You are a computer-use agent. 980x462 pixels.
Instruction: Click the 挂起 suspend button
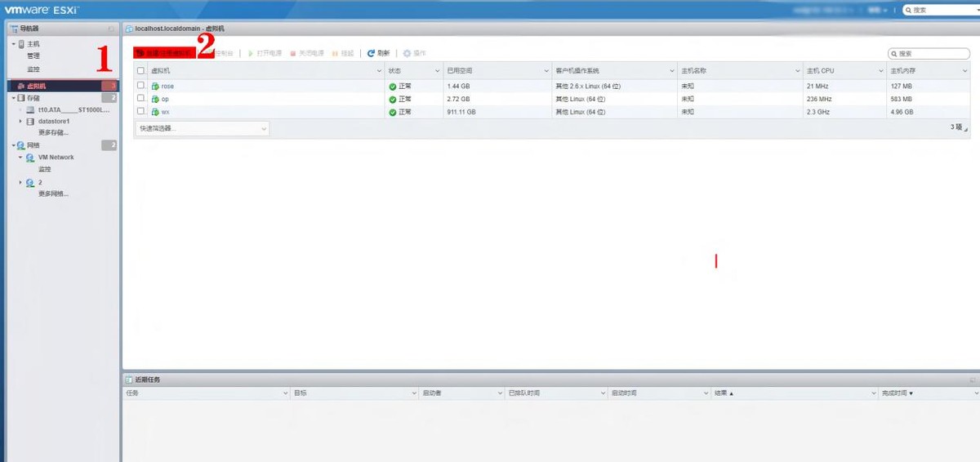[x=343, y=53]
